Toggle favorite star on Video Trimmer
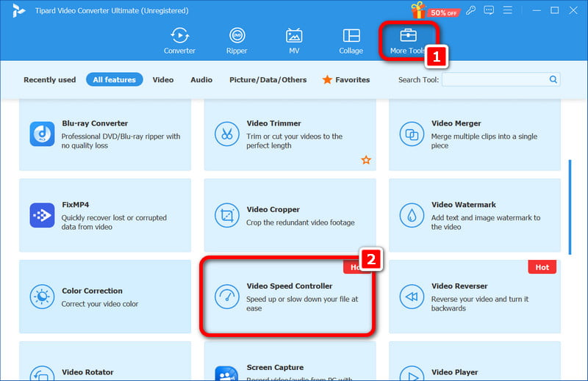The width and height of the screenshot is (588, 381). 366,160
